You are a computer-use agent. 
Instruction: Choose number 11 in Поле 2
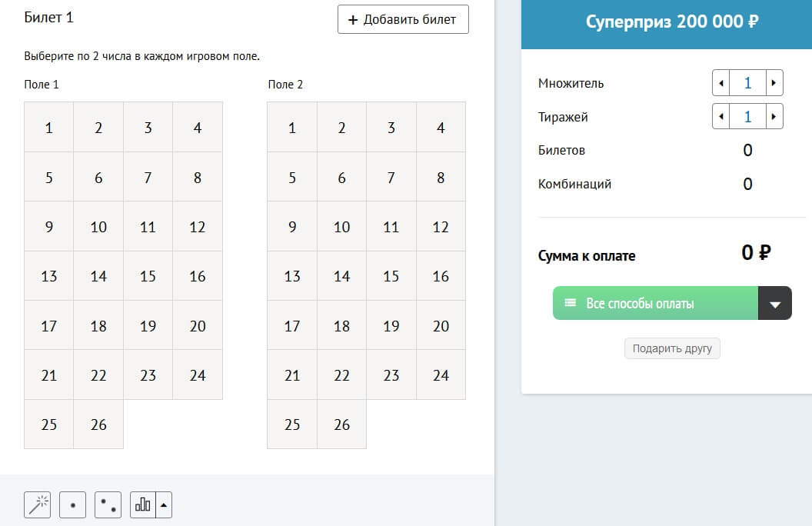(391, 226)
